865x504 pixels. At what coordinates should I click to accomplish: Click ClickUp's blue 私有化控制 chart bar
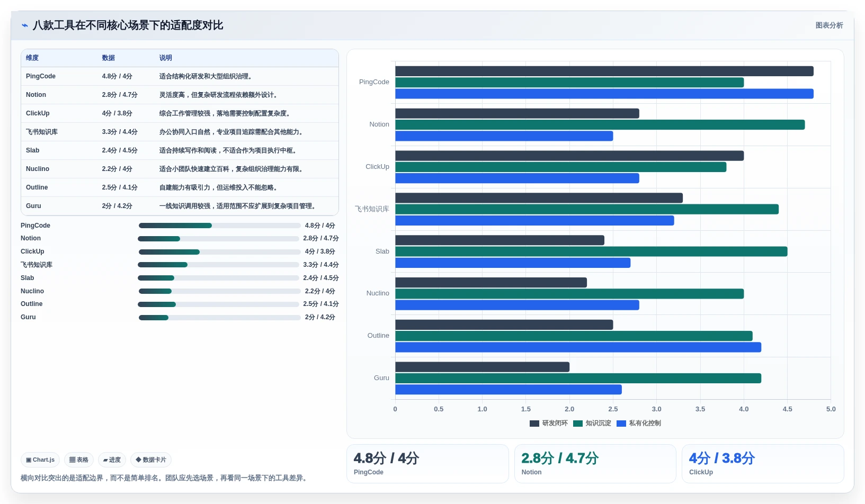[x=517, y=178]
